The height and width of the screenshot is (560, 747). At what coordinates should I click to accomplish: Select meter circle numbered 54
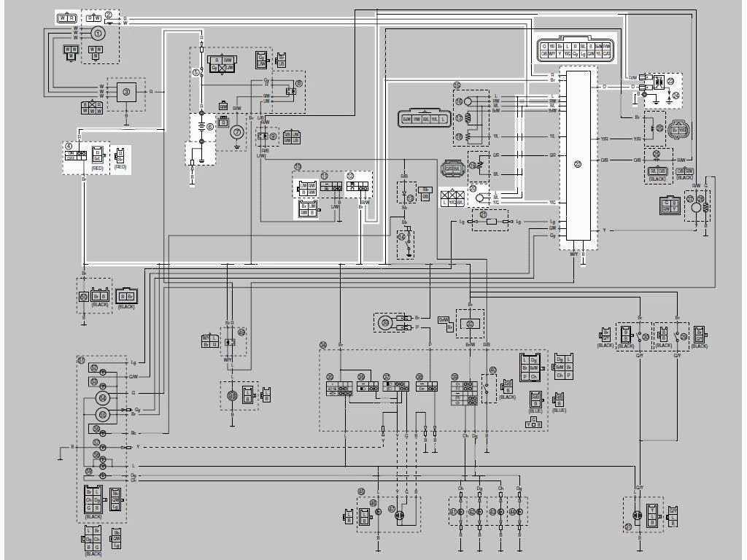click(x=103, y=397)
